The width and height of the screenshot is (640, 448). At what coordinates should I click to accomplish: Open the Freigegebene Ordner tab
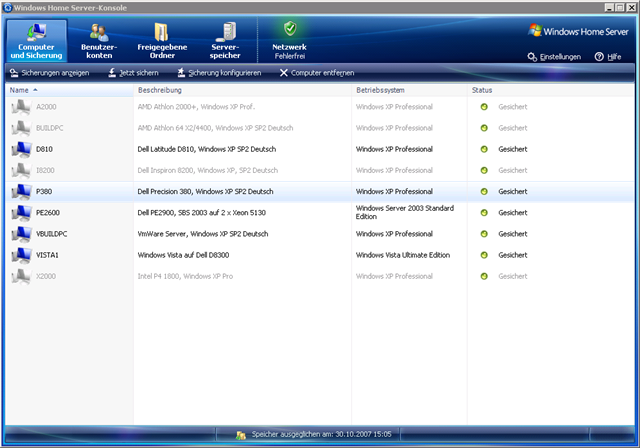pos(162,40)
